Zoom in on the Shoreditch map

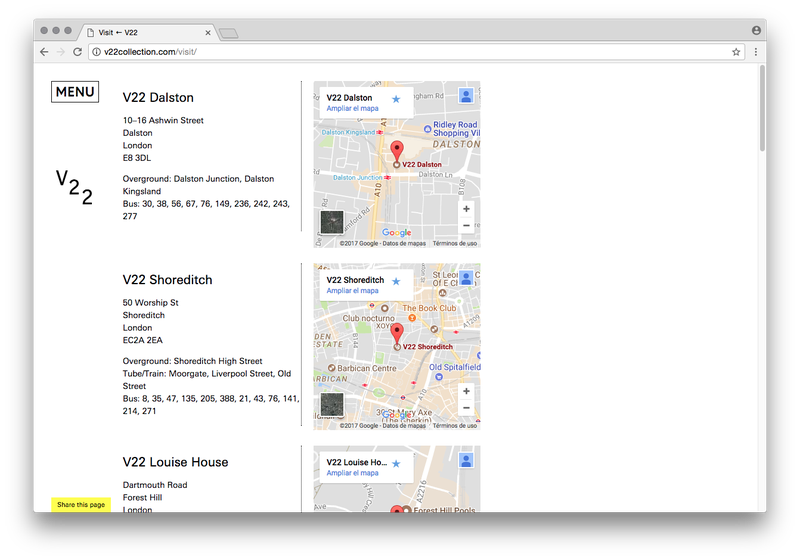[x=466, y=391]
